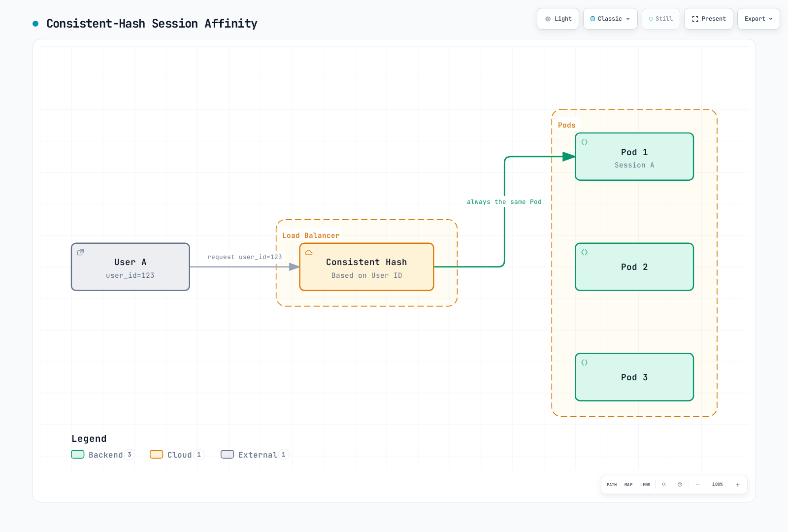Viewport: 788px width, 532px height.
Task: Open the Export dropdown menu
Action: coord(758,19)
